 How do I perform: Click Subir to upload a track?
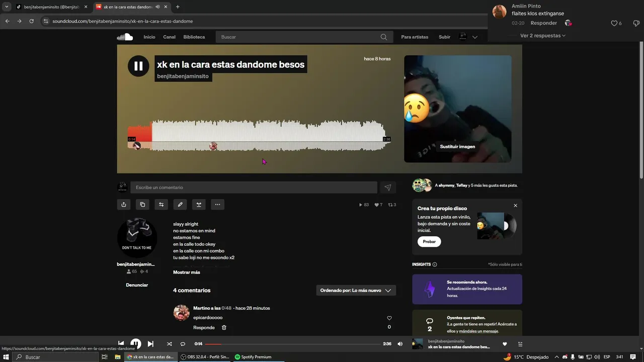pos(444,37)
